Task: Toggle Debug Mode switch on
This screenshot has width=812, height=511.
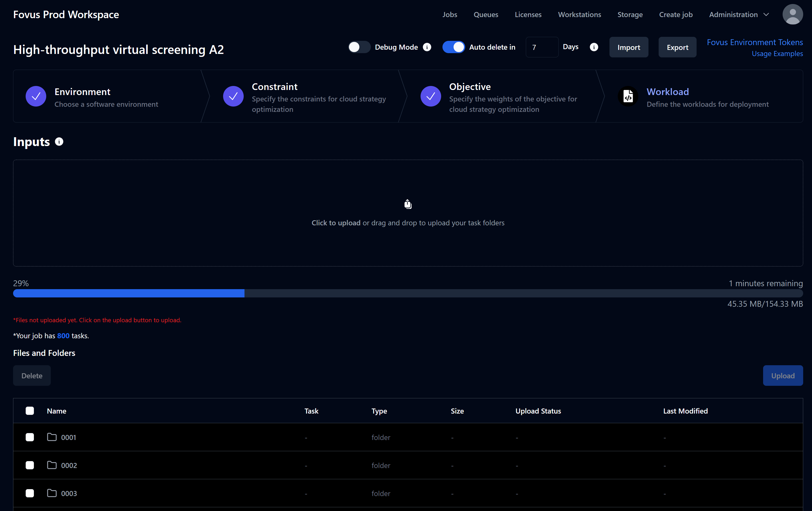Action: coord(359,47)
